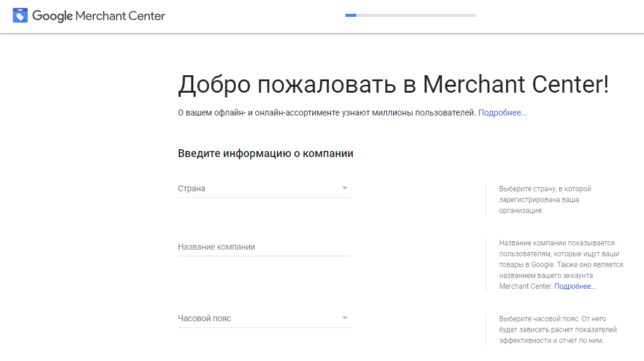Click the Google Merchant Center title text

(99, 16)
